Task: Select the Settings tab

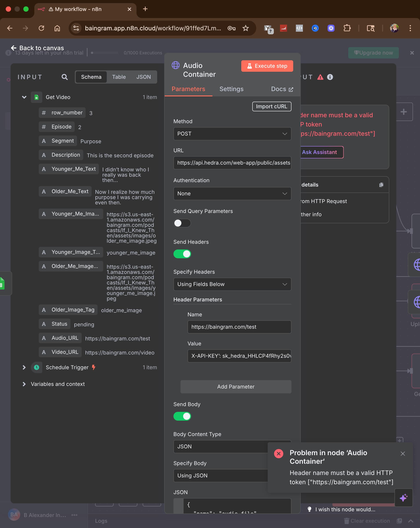Action: [231, 89]
